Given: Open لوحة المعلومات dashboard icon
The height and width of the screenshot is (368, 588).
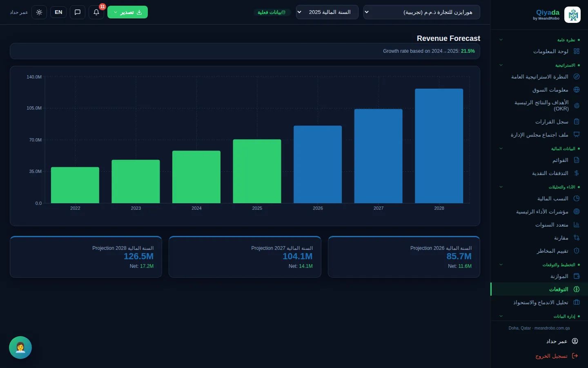Looking at the screenshot, I should pyautogui.click(x=577, y=51).
